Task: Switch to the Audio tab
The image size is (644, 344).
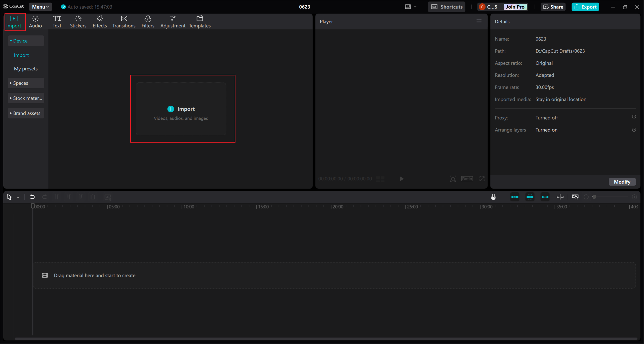Action: pyautogui.click(x=35, y=22)
